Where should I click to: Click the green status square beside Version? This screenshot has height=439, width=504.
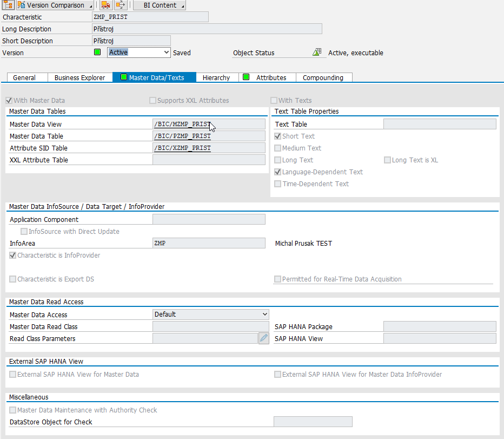pos(97,53)
